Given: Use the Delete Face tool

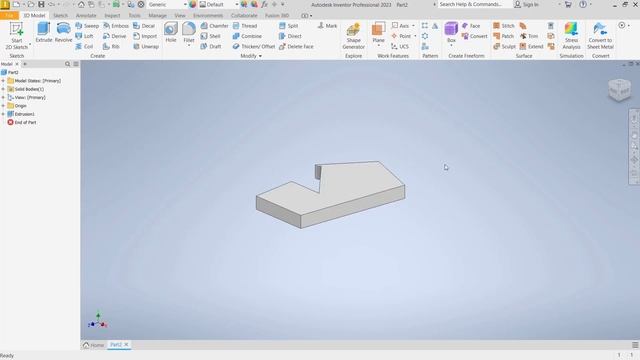Looking at the screenshot, I should point(296,47).
